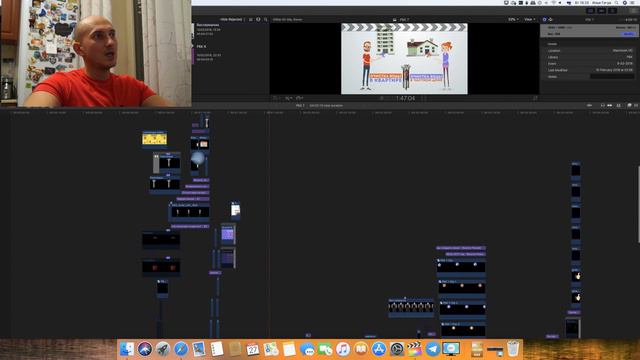Open Telegram from the Dock
The height and width of the screenshot is (360, 640).
click(433, 349)
